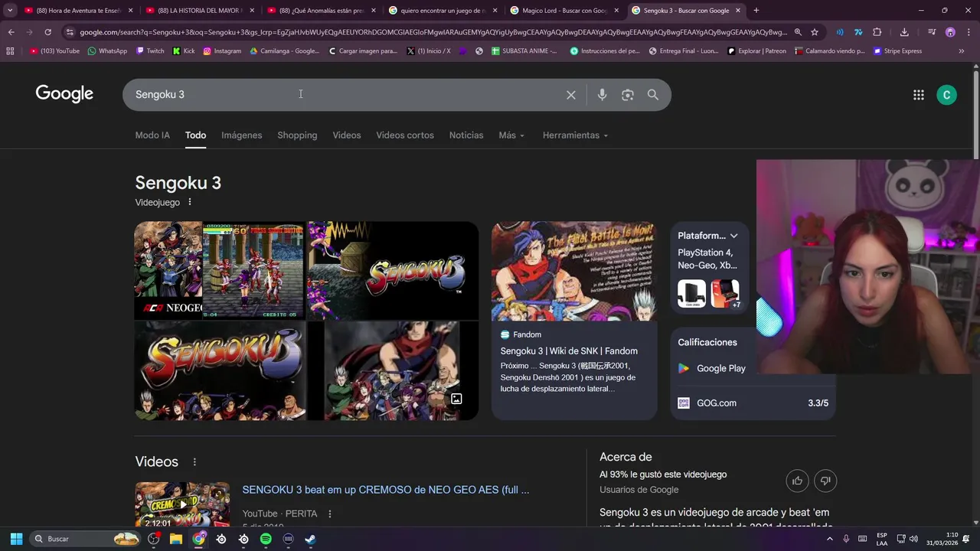Select the Videos search tab
The image size is (980, 551).
[347, 135]
